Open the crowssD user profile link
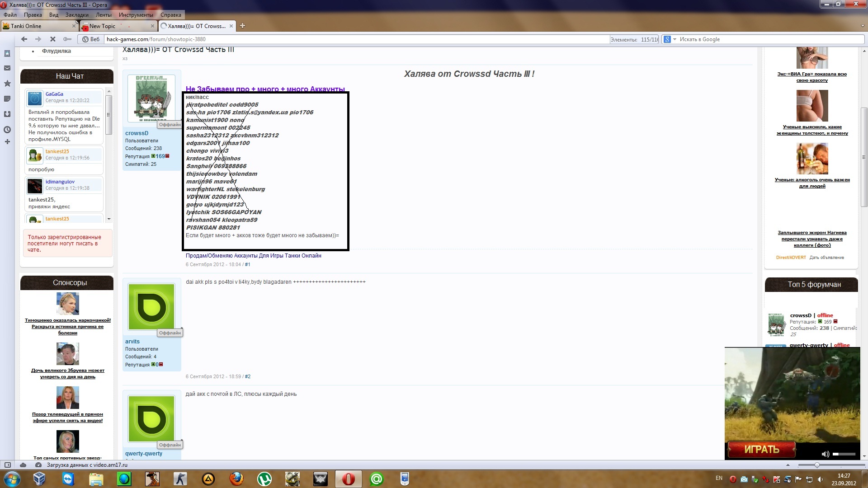The image size is (868, 488). click(137, 133)
